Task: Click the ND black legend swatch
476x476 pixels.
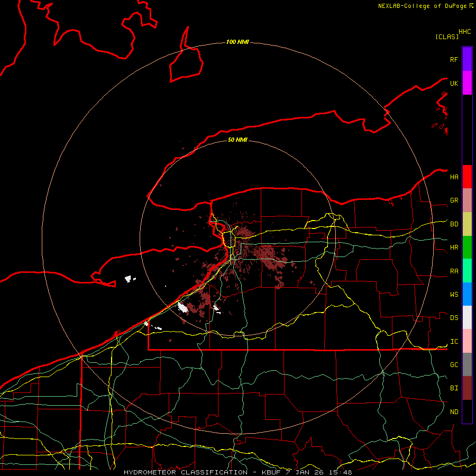Action: (x=467, y=411)
